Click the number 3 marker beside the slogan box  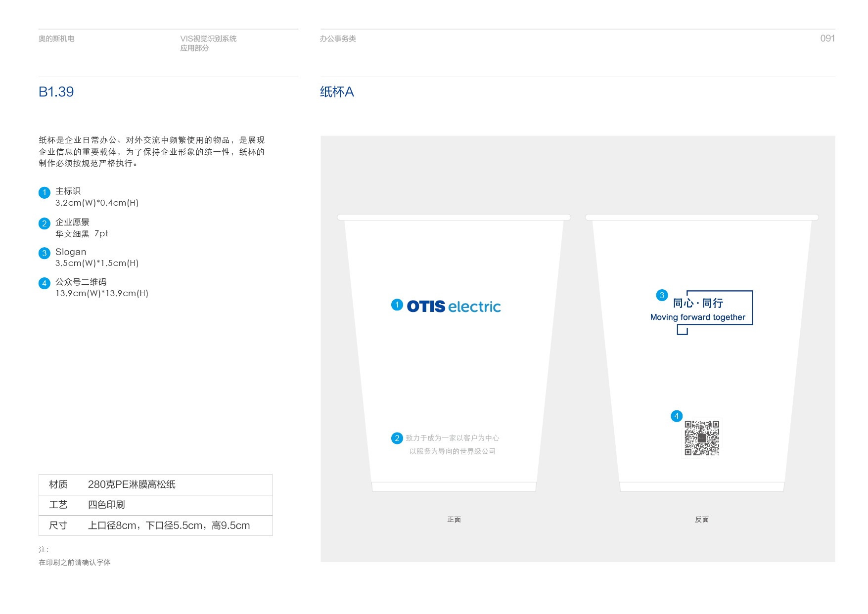coord(662,295)
